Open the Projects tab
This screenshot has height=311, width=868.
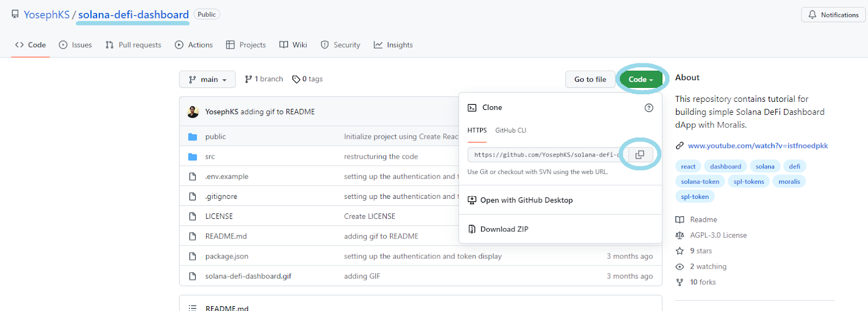point(246,45)
